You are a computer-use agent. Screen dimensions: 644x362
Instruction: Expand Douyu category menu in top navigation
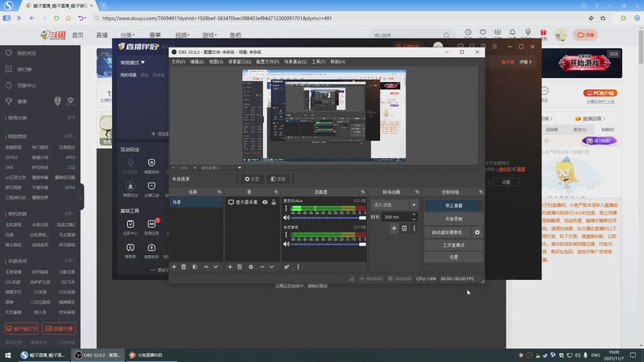[x=127, y=35]
